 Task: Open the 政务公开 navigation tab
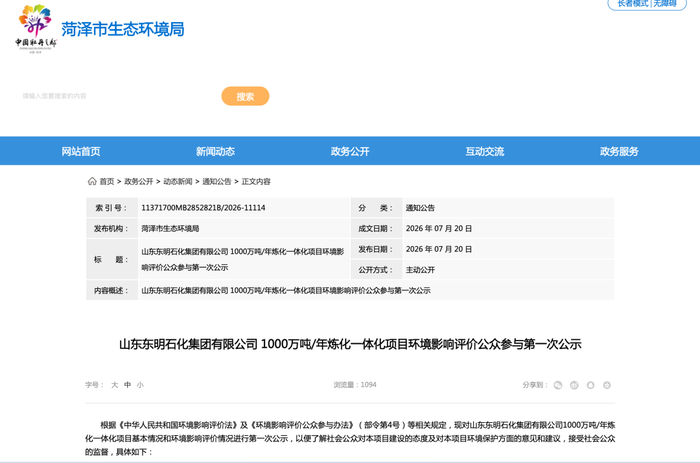point(350,151)
